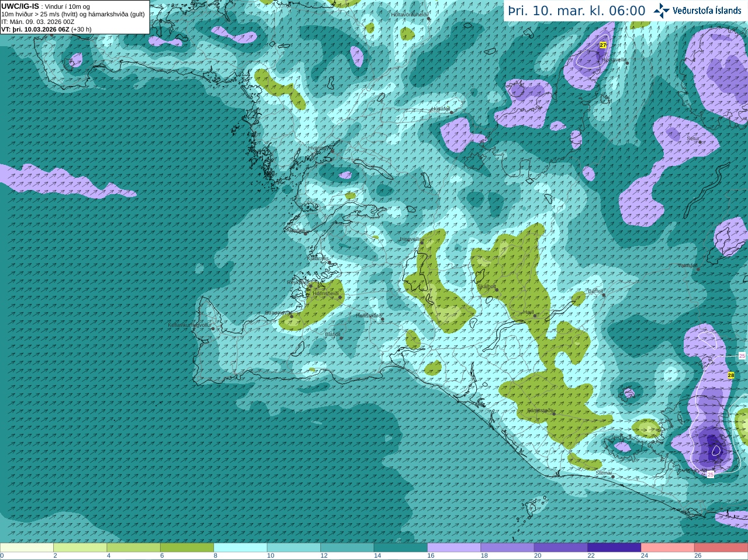
Task: Click the legend scale value 16
Action: point(431,556)
